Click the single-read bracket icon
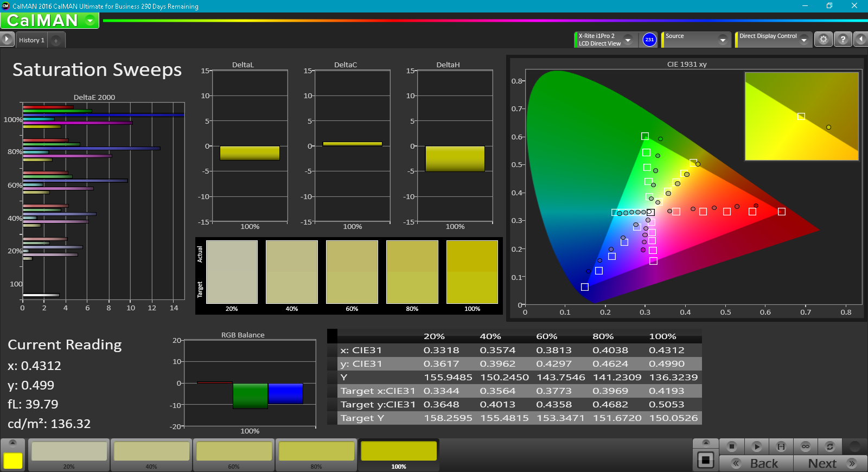The image size is (868, 472). click(781, 447)
